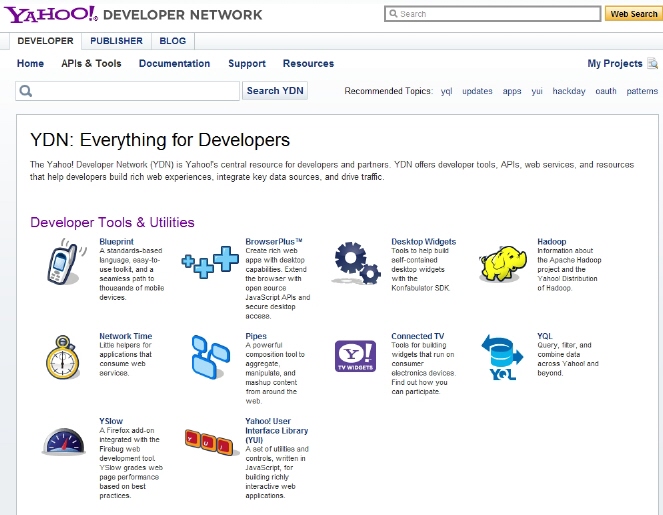
Task: Select the updates recommended topic
Action: (477, 91)
